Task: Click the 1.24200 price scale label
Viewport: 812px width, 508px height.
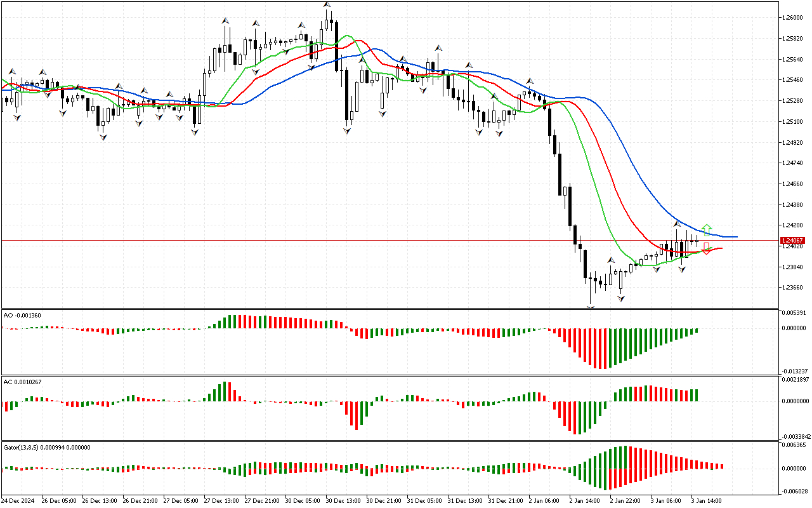Action: point(794,225)
